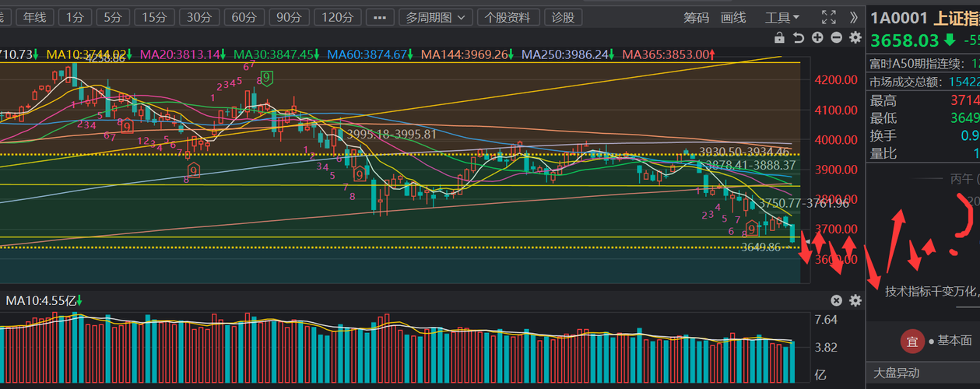Click gap label 3878.41-3888.37
Screen dimensions: 980x389
coord(750,165)
